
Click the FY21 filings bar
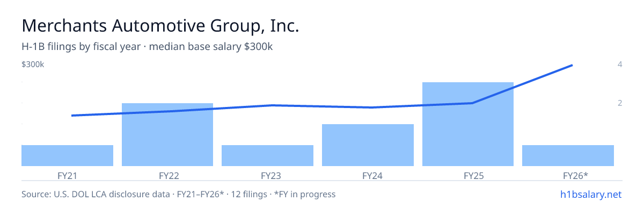click(67, 155)
